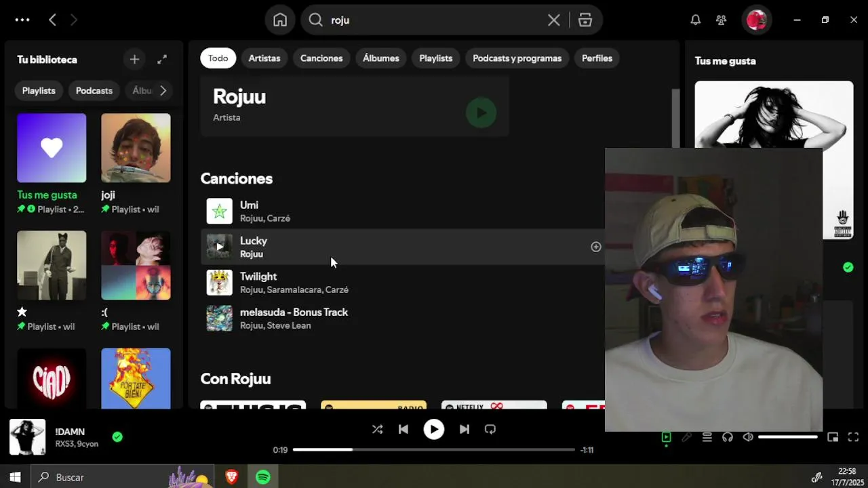Open Brave browser from taskbar

(231, 477)
